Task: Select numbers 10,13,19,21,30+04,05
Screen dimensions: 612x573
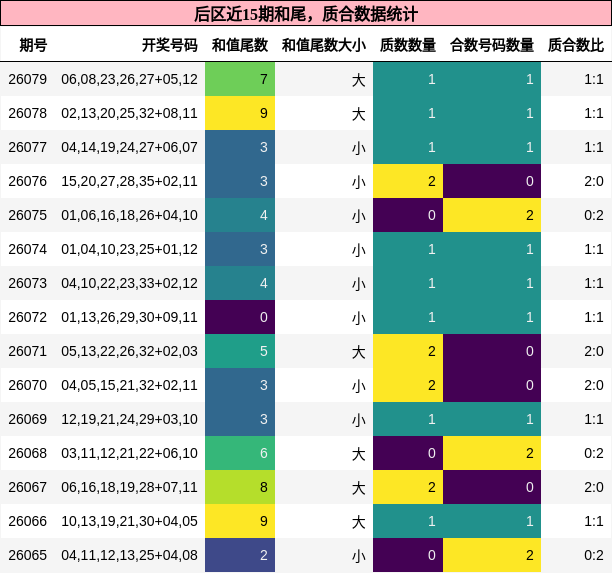Action: point(130,521)
